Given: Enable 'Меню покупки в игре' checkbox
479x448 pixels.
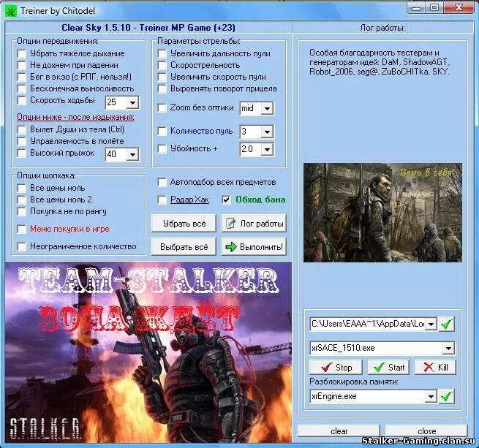Looking at the screenshot, I should coord(22,229).
